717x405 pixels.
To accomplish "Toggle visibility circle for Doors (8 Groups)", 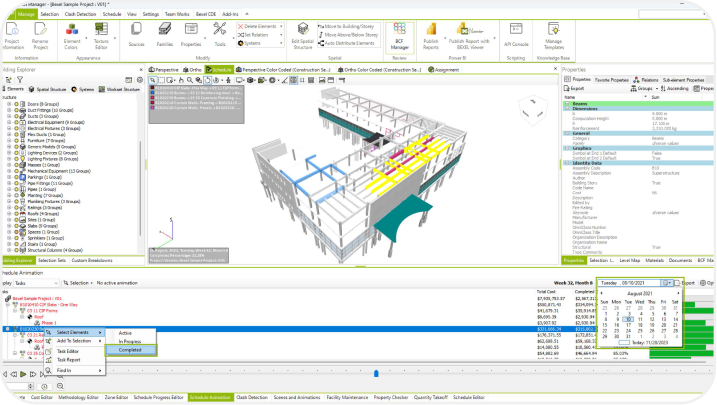I will 16,104.
